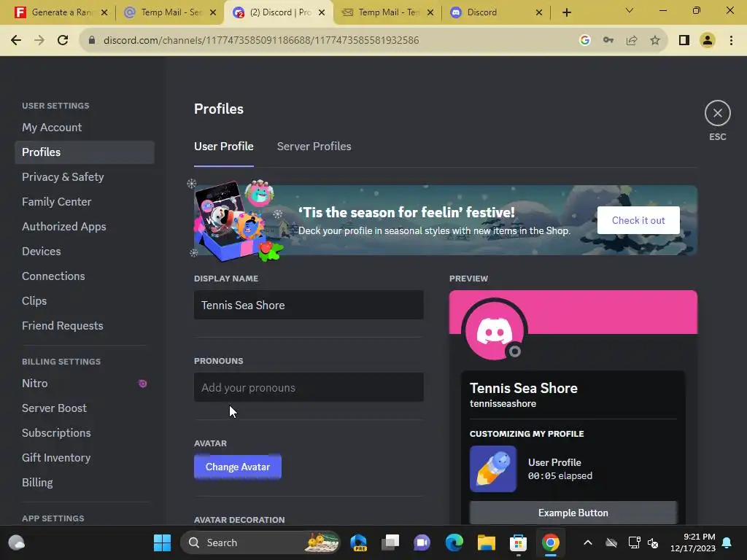Open Clips settings
Screen dimensions: 747x560
point(85,300)
